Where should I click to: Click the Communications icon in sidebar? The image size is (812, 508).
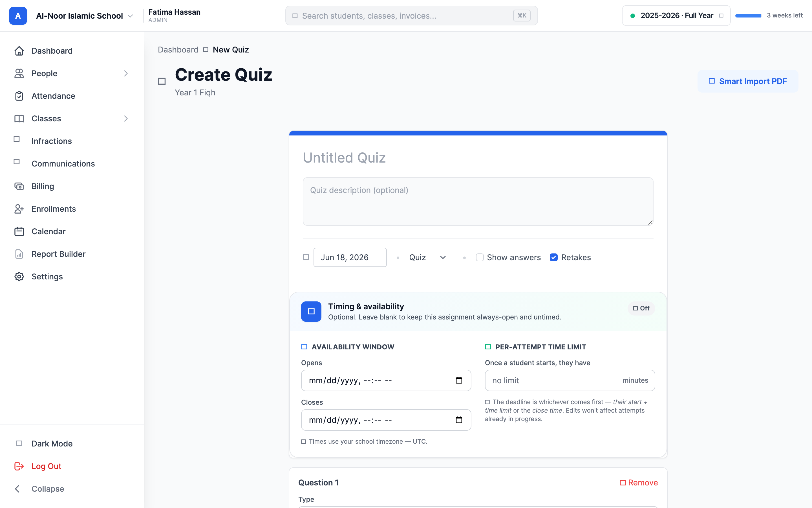pyautogui.click(x=17, y=162)
